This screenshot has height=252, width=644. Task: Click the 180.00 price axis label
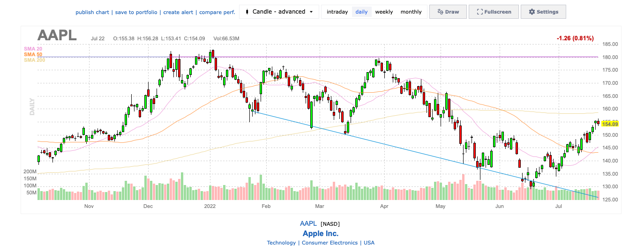pyautogui.click(x=610, y=57)
